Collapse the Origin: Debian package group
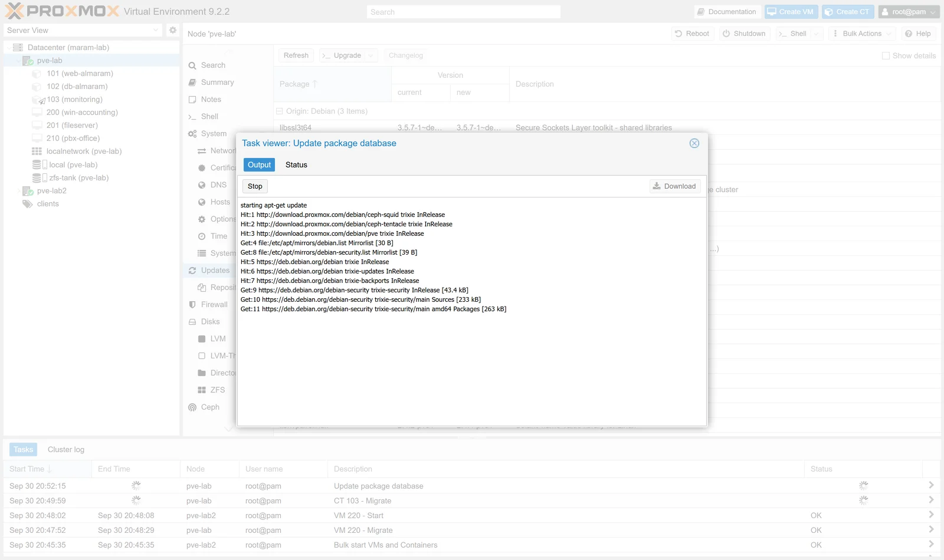Screen dimensions: 944x560 (x=279, y=111)
